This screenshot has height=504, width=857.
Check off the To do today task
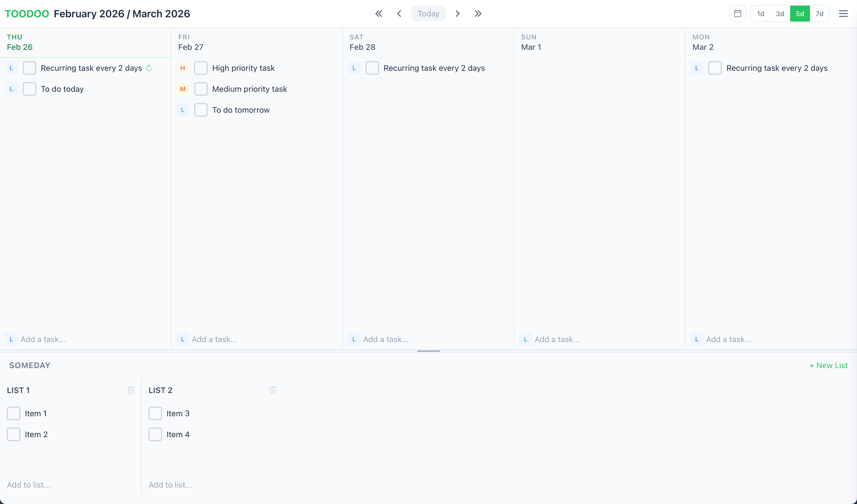(29, 89)
